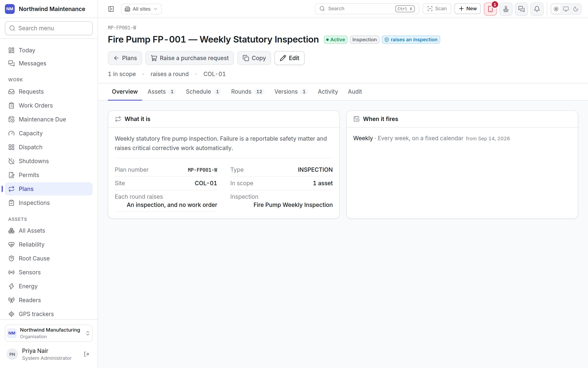Screen dimensions: 588x368
Task: Open All Assets in the sidebar
Action: tap(49, 230)
